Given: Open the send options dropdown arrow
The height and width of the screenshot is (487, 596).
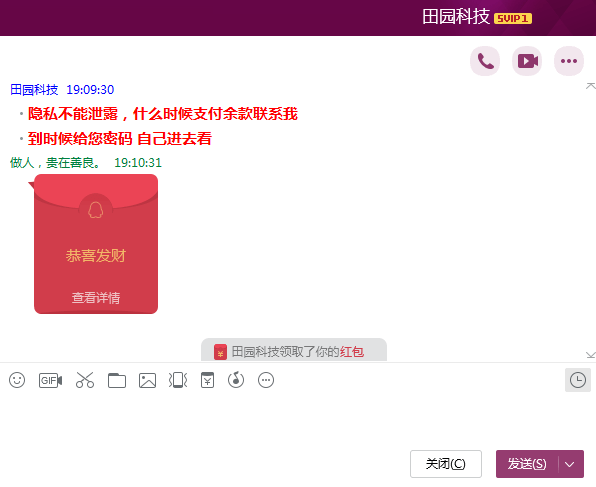Looking at the screenshot, I should tap(570, 464).
